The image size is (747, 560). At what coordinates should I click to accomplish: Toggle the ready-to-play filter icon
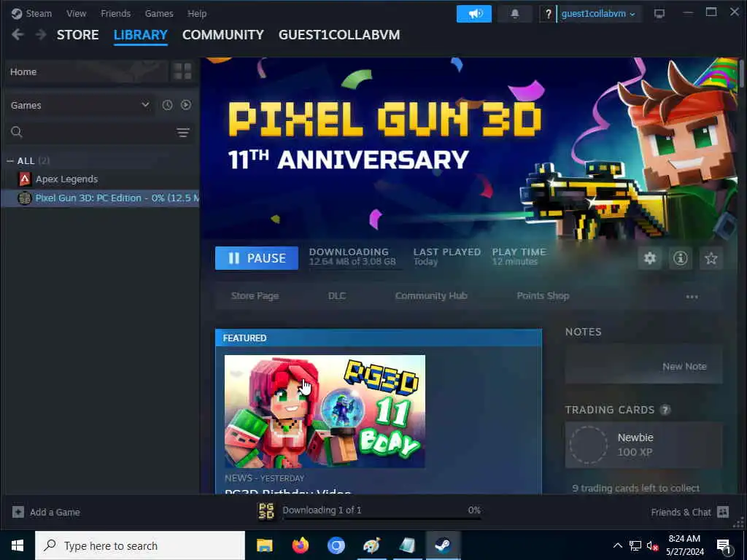[186, 105]
